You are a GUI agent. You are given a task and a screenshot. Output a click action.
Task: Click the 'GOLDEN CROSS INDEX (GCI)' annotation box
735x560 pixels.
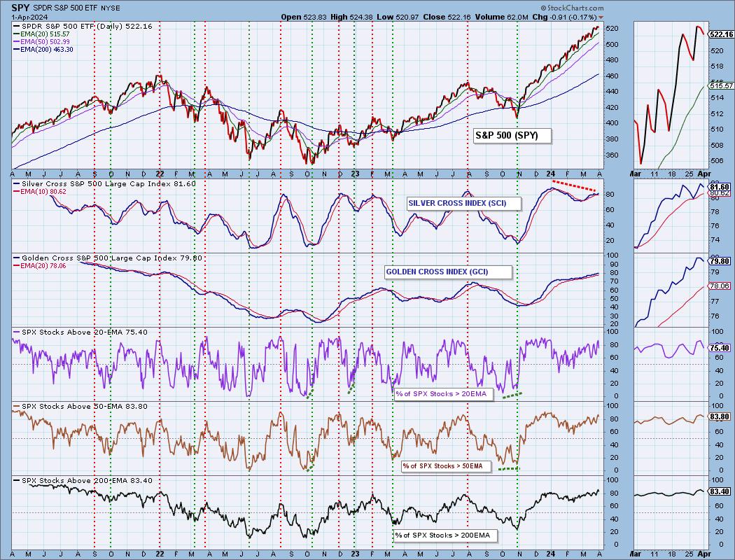[448, 272]
